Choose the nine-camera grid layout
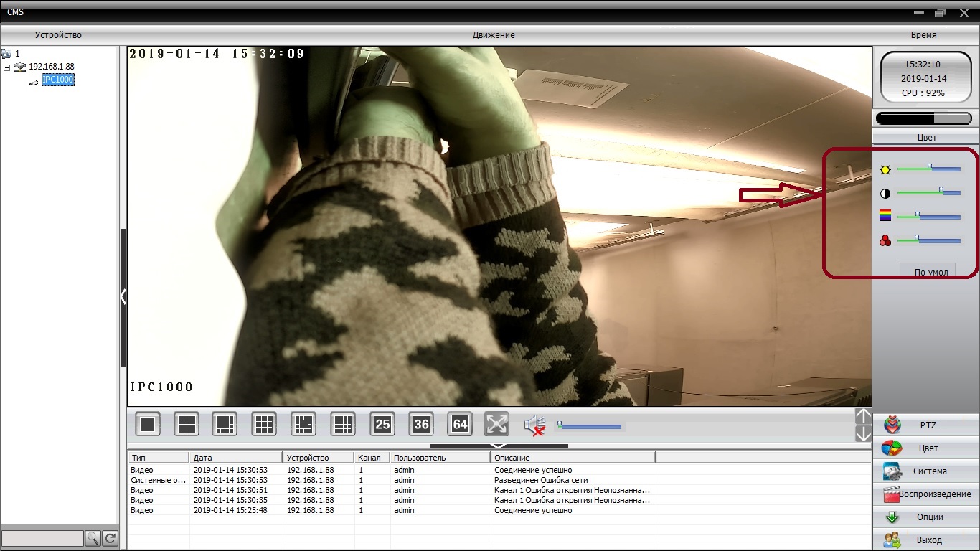Image resolution: width=980 pixels, height=551 pixels. click(x=264, y=424)
